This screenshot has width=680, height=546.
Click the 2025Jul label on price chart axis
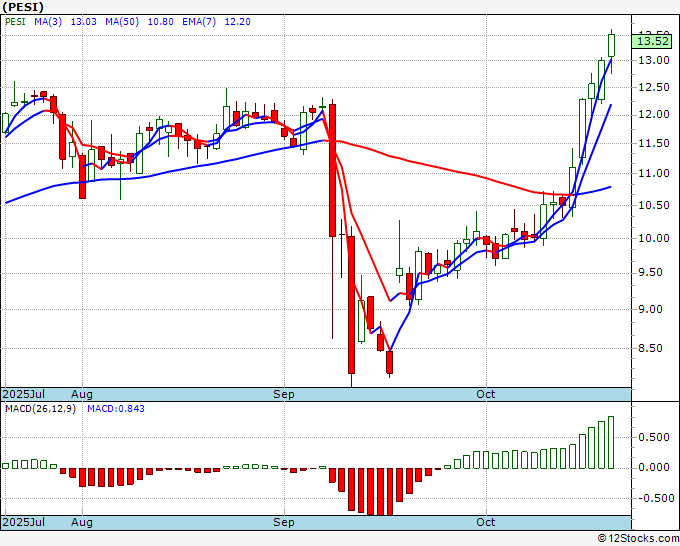coord(24,394)
